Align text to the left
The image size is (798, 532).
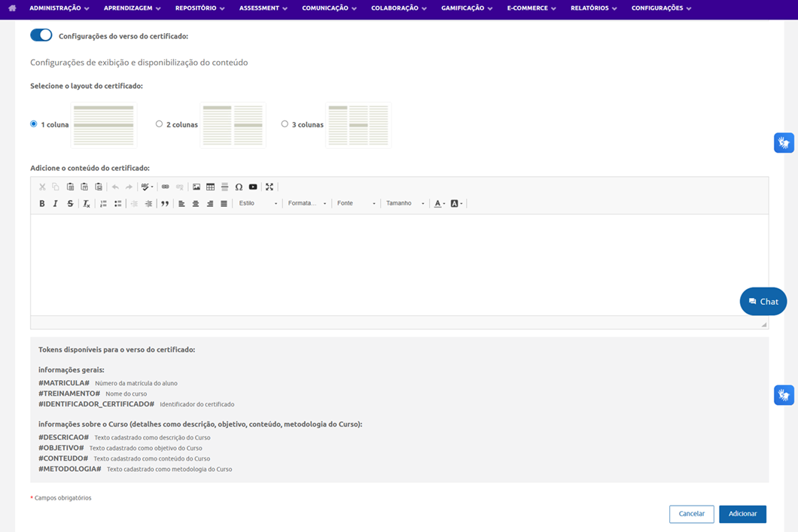pos(181,203)
